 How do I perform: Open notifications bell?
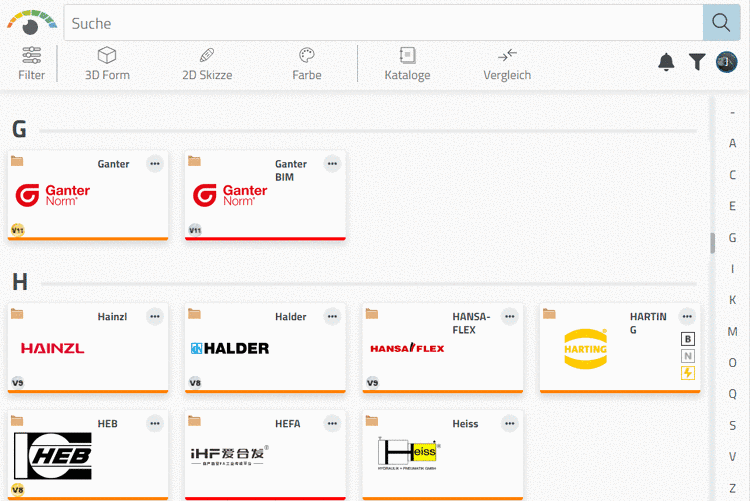coord(666,62)
